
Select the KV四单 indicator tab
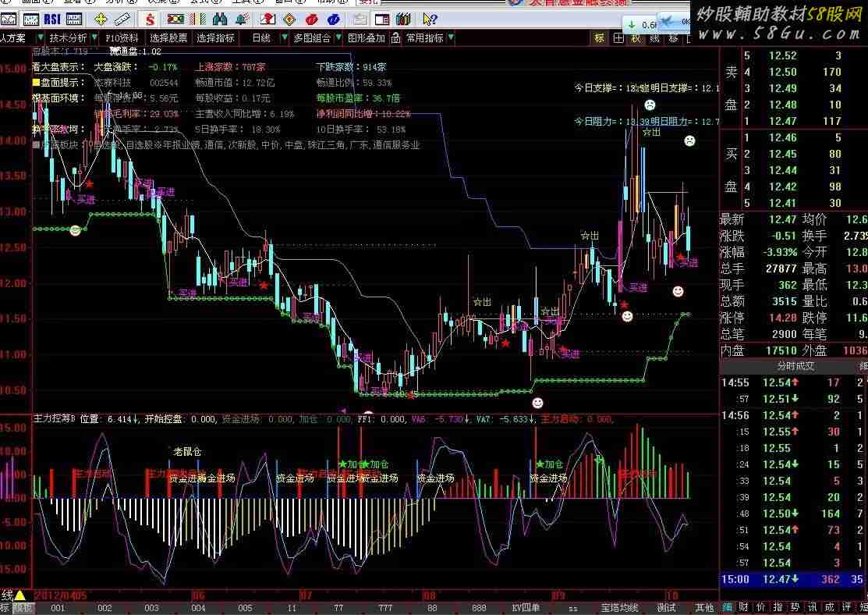(x=526, y=608)
